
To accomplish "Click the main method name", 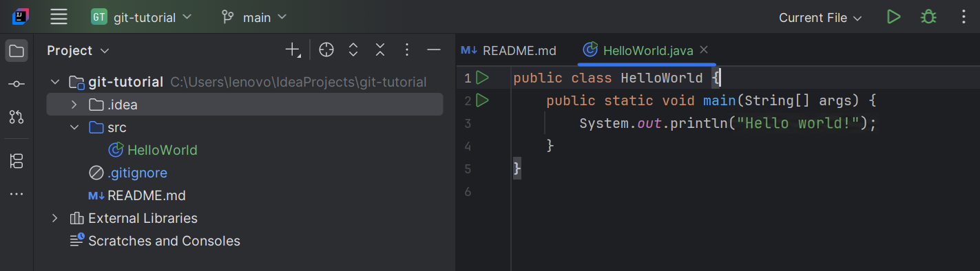I will (x=720, y=100).
